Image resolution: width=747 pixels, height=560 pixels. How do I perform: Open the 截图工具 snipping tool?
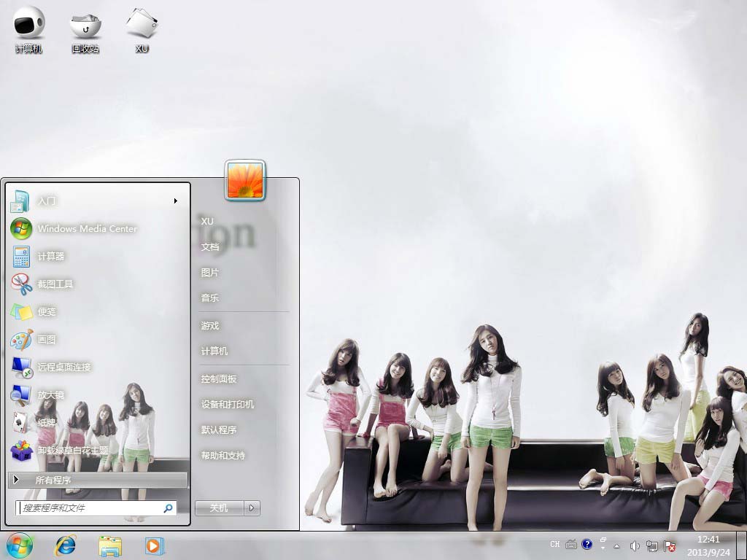(55, 284)
